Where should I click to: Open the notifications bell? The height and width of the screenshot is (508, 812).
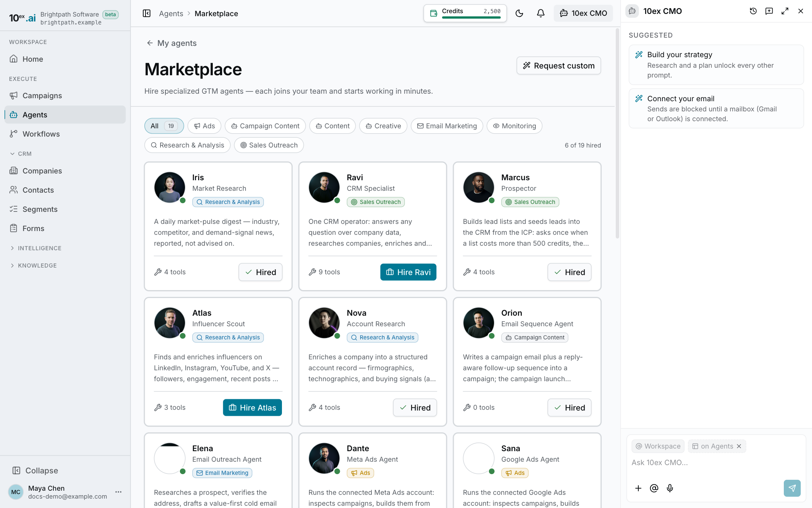[541, 14]
